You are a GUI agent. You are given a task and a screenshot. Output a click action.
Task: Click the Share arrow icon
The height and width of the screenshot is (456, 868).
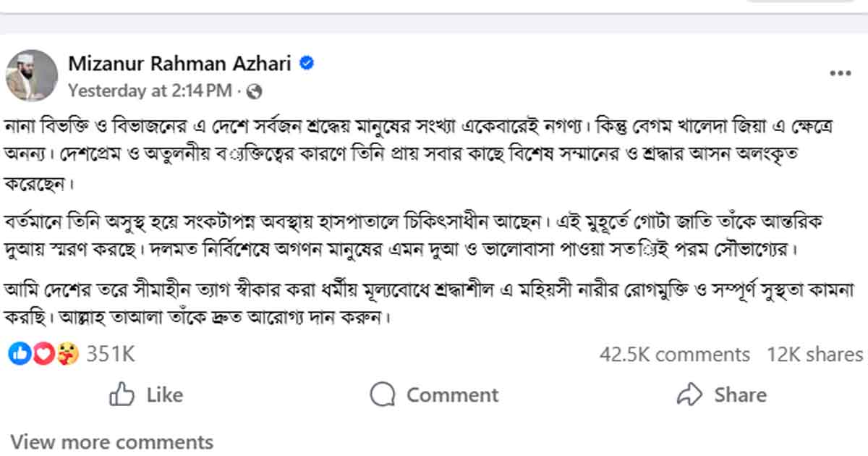(x=689, y=394)
